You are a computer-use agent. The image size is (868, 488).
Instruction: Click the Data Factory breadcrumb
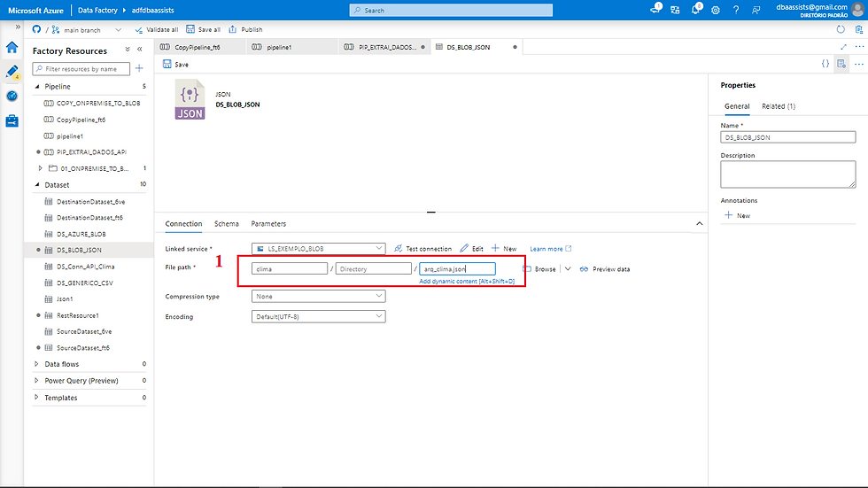pos(97,10)
